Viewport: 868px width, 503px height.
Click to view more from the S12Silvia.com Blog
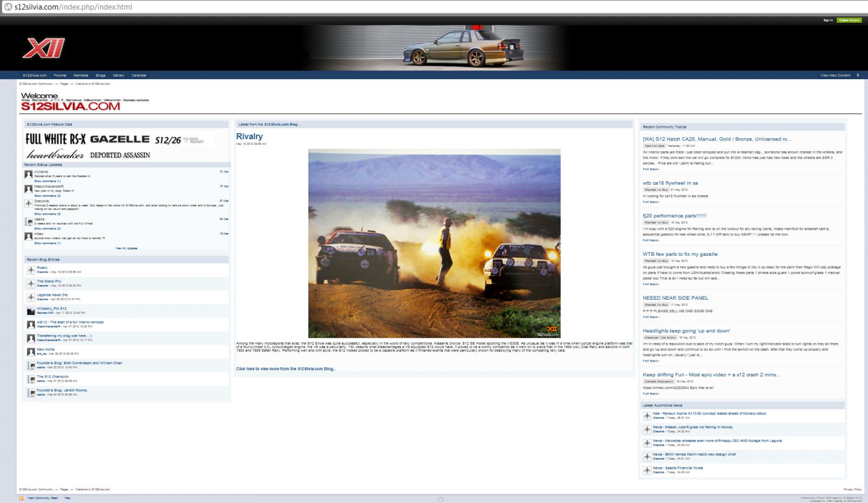(286, 369)
